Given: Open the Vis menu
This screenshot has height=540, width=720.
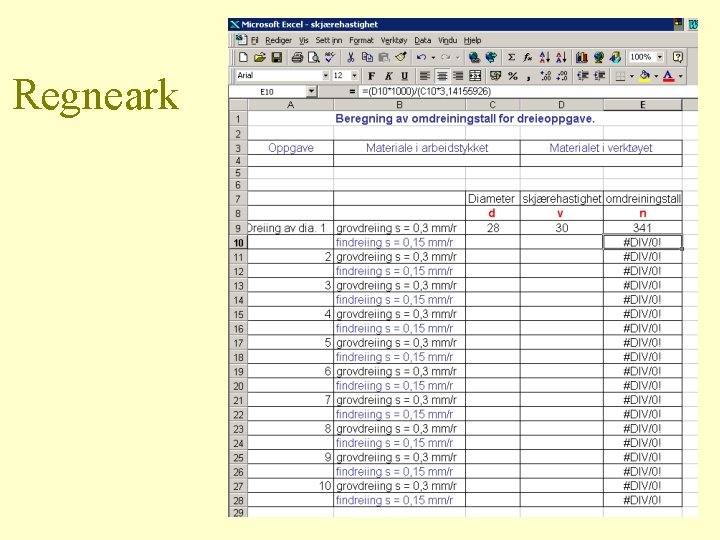Looking at the screenshot, I should pos(304,40).
